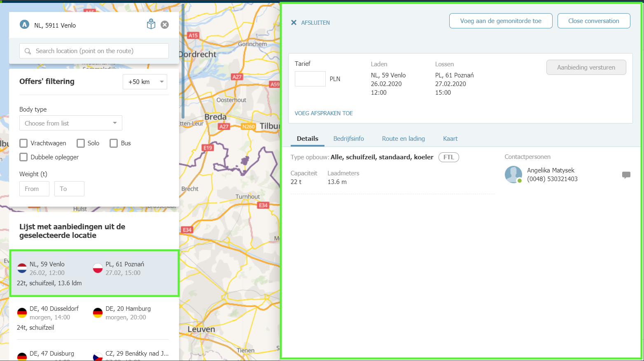Select the Route en lading tab

point(403,139)
